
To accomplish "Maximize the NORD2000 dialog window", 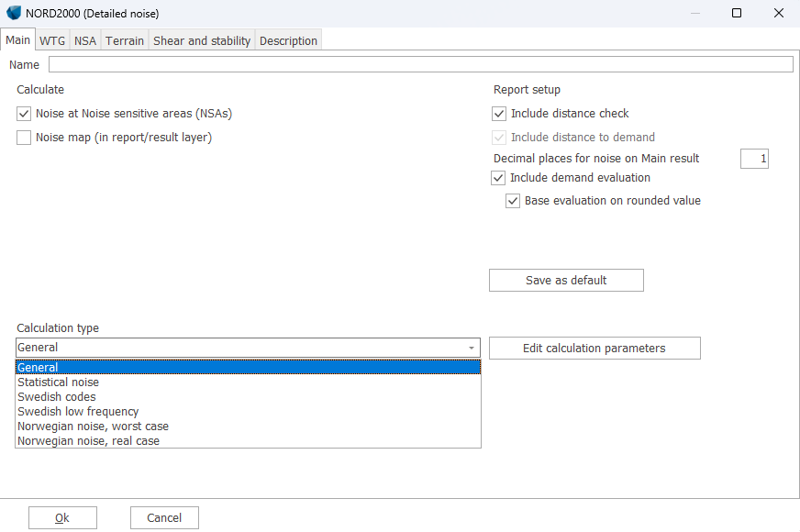I will click(737, 14).
